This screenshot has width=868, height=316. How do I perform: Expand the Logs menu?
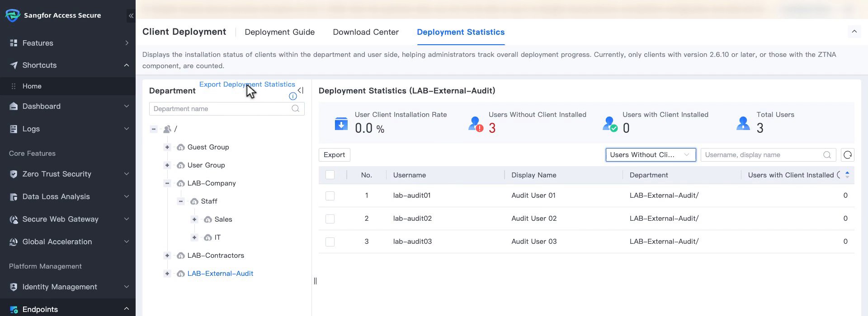[68, 129]
